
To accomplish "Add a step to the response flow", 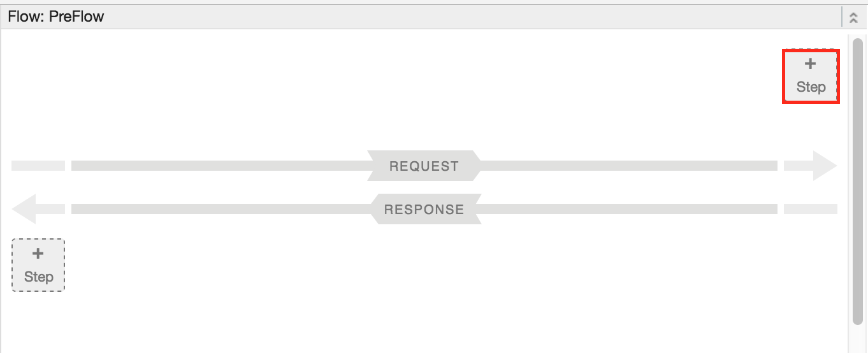I will (x=38, y=265).
